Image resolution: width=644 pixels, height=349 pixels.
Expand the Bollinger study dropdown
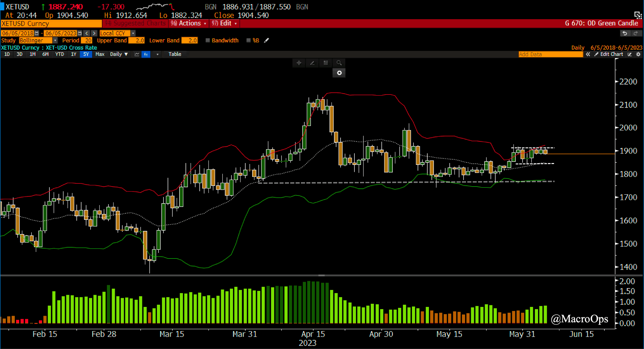point(55,41)
